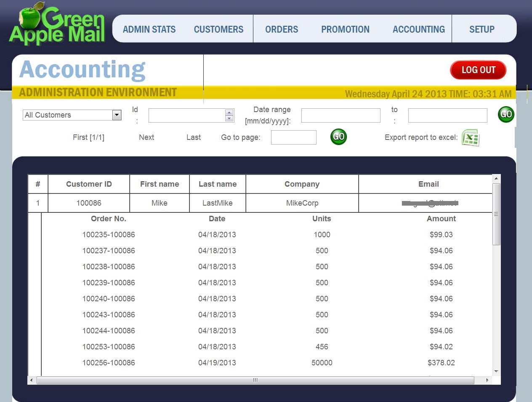Click the Company column header
Viewport: 532px width, 402px height.
coord(302,184)
